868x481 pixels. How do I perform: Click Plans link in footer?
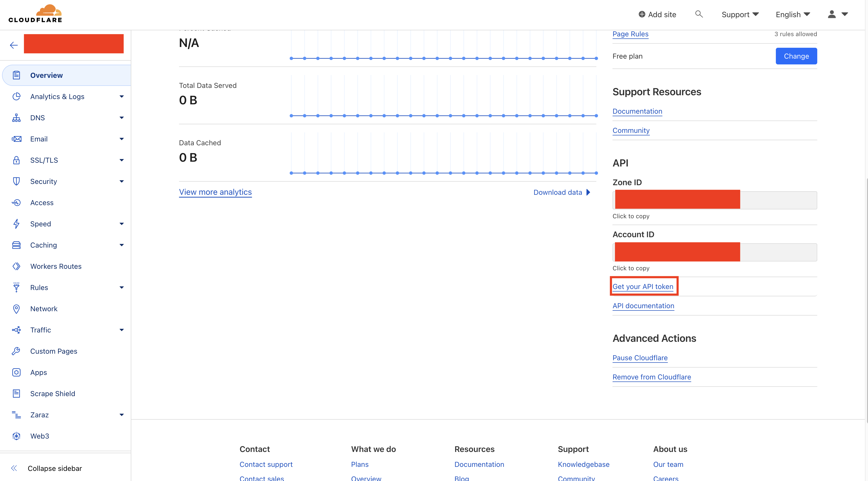click(360, 464)
